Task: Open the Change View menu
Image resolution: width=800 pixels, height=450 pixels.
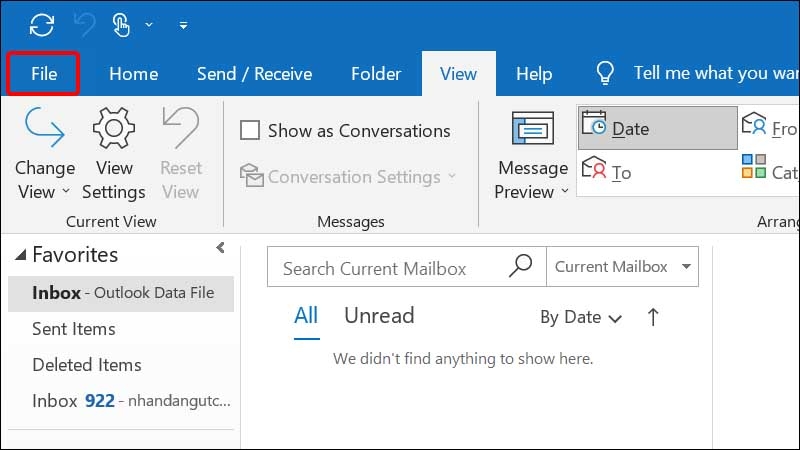Action: 45,154
